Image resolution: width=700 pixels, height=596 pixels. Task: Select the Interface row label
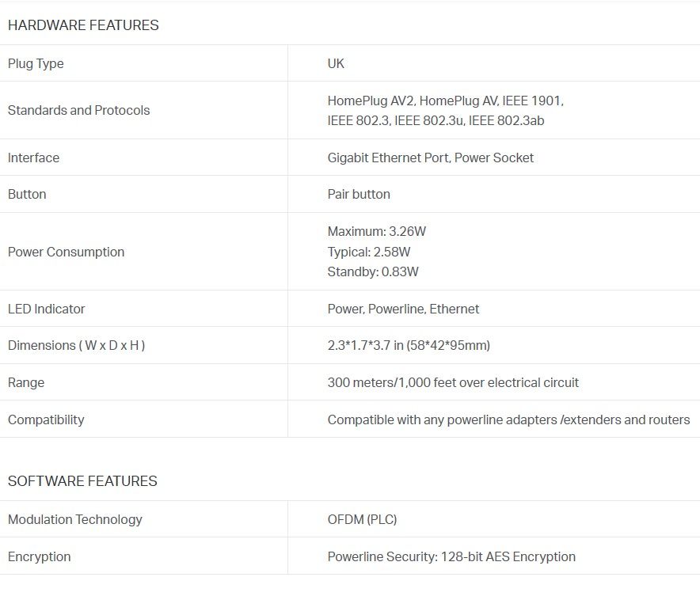33,158
